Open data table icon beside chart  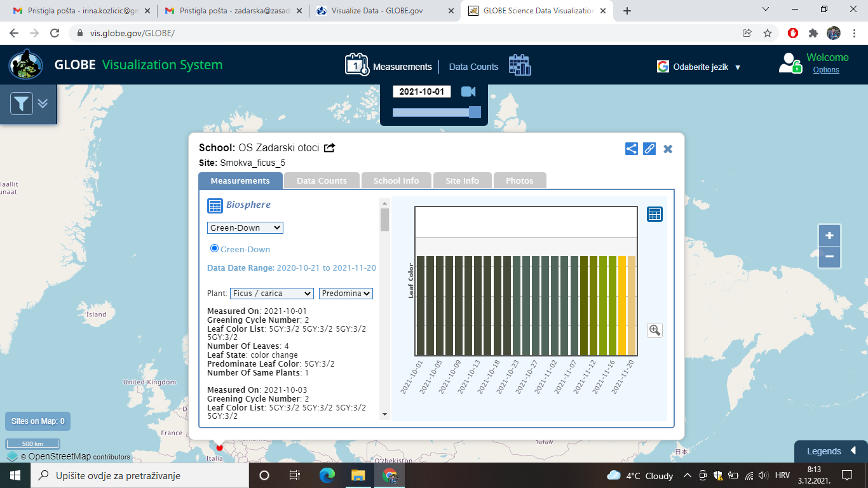[654, 214]
